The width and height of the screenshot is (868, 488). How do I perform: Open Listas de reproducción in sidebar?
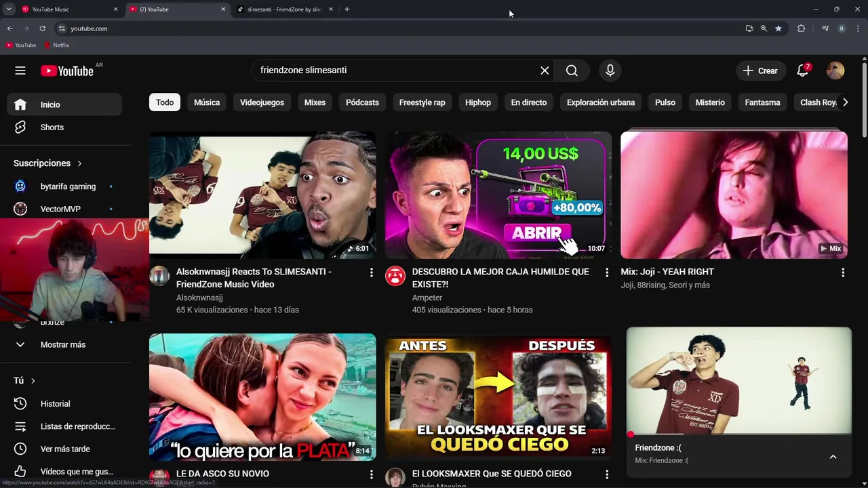point(64,426)
